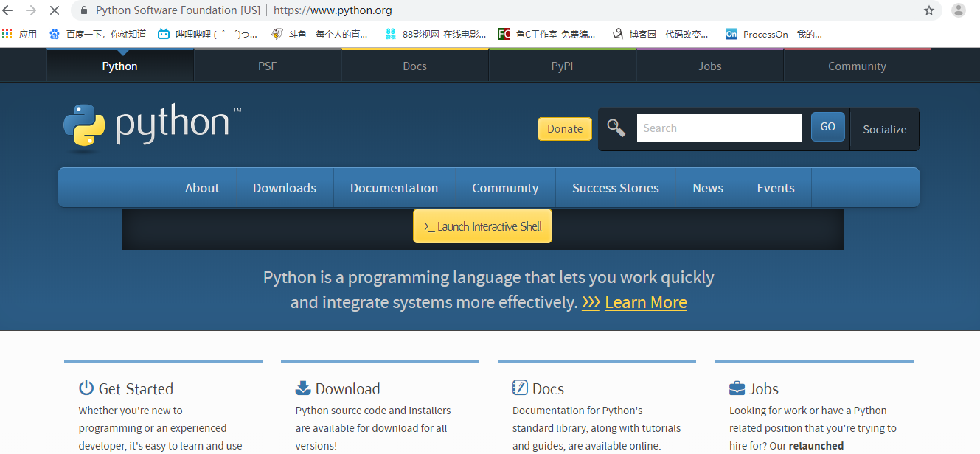Viewport: 980px width, 454px height.
Task: Switch to the PSF top tab
Action: click(x=267, y=66)
